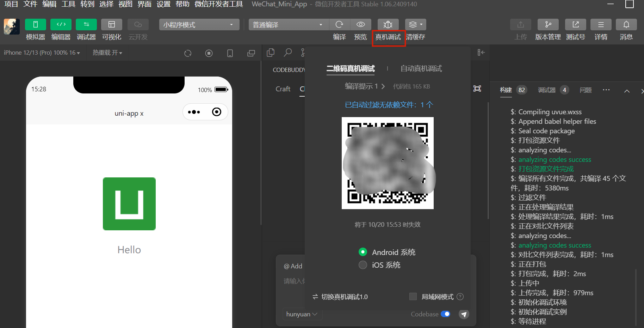Image resolution: width=644 pixels, height=328 pixels.
Task: Click the @ Add context button
Action: (x=293, y=266)
